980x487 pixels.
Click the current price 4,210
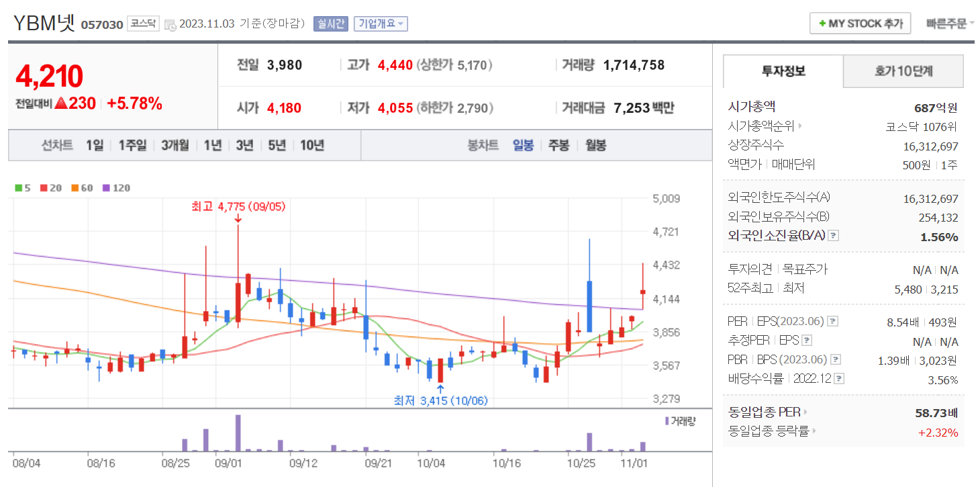(x=49, y=77)
